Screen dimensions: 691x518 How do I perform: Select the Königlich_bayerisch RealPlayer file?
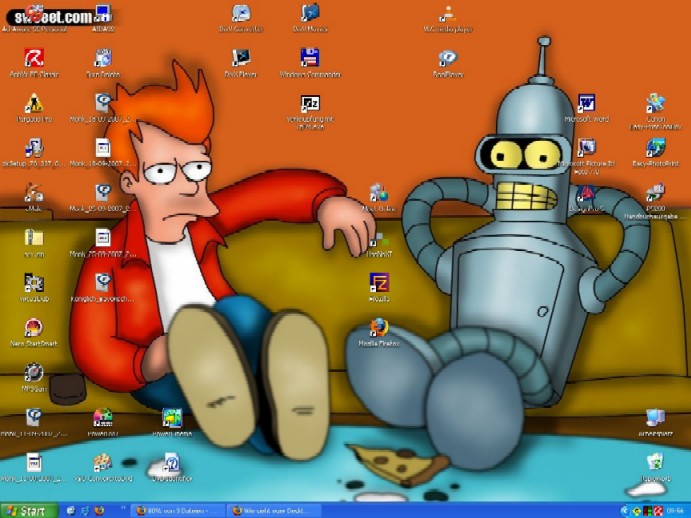[x=103, y=287]
